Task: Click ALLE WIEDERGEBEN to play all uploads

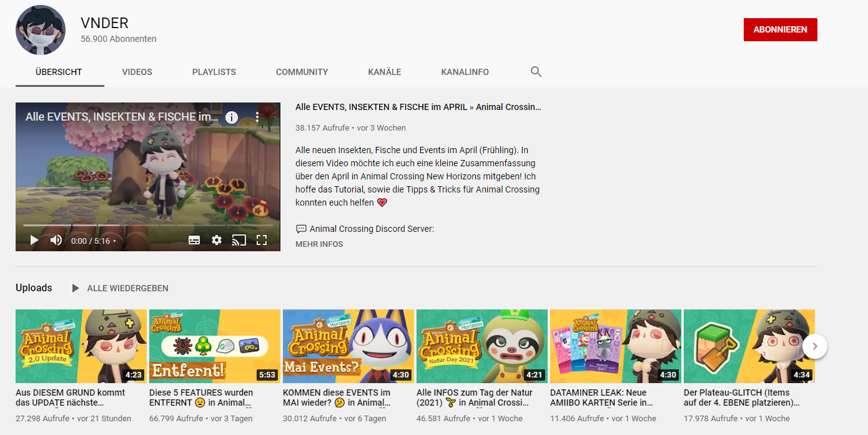Action: tap(128, 288)
